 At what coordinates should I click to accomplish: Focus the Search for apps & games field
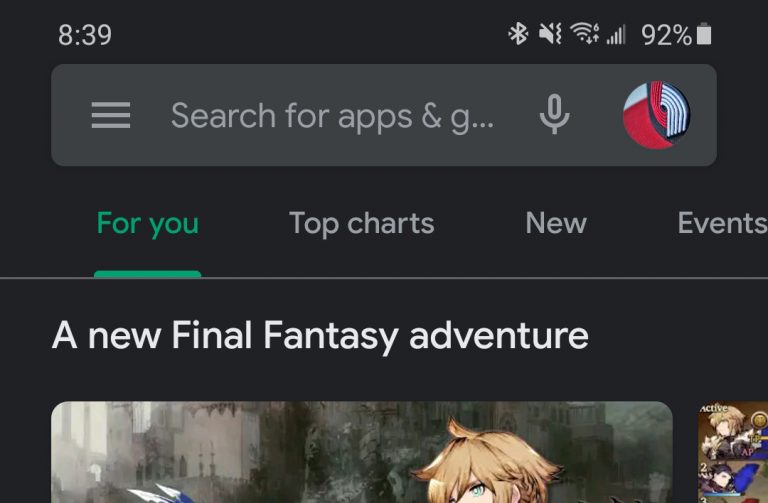tap(333, 116)
